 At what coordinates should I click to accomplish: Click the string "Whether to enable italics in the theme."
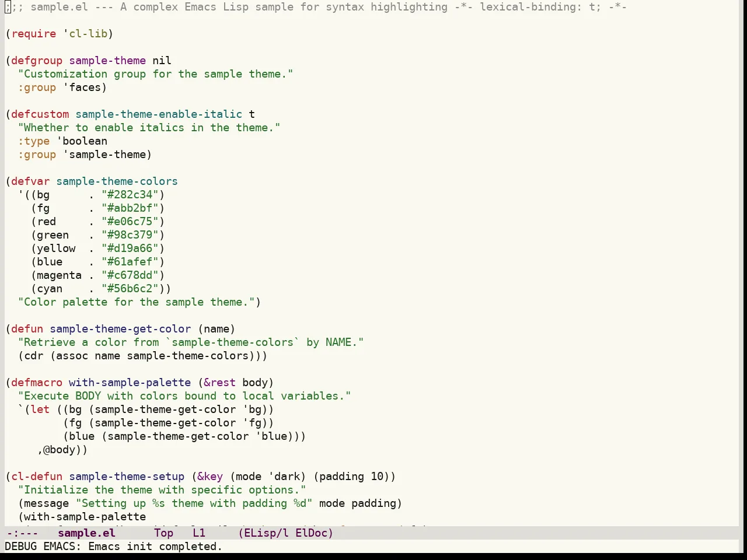[149, 128]
